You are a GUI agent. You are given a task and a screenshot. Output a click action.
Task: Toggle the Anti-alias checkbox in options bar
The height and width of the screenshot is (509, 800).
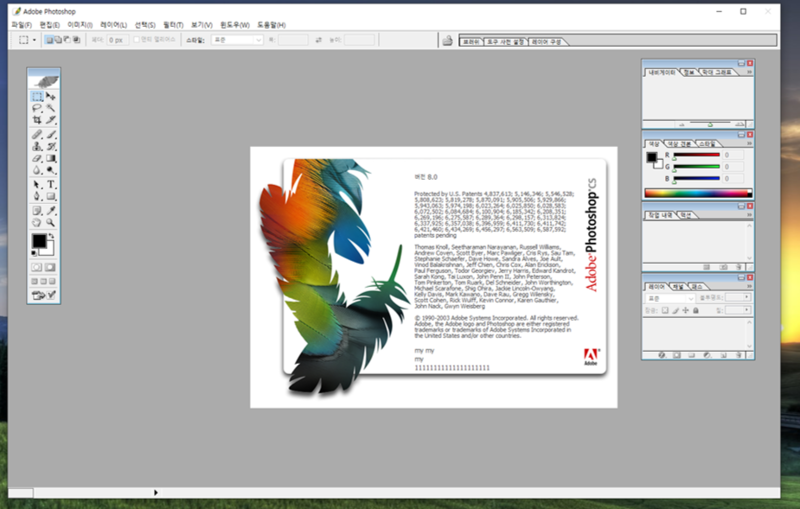[136, 39]
